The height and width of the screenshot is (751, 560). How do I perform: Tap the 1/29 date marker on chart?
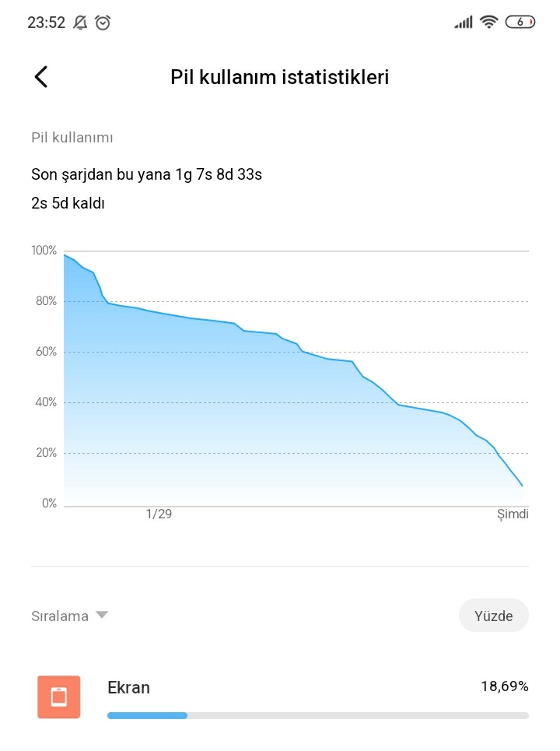click(x=159, y=514)
